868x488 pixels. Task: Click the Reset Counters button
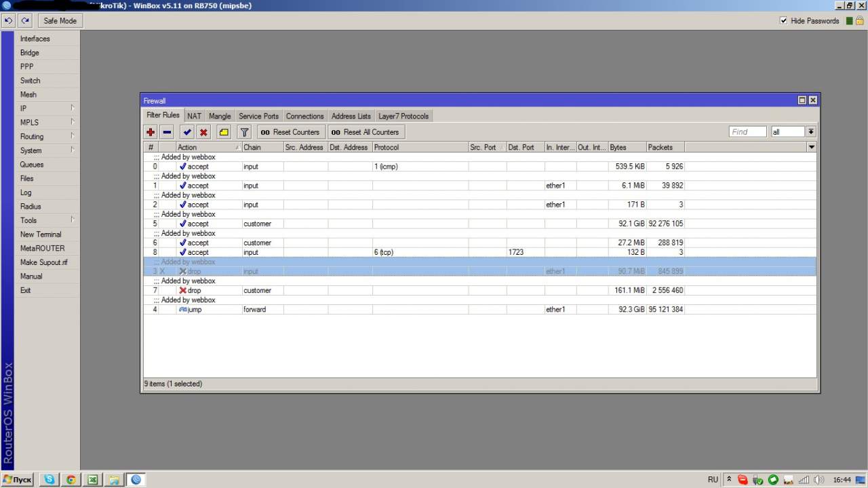[x=290, y=132]
